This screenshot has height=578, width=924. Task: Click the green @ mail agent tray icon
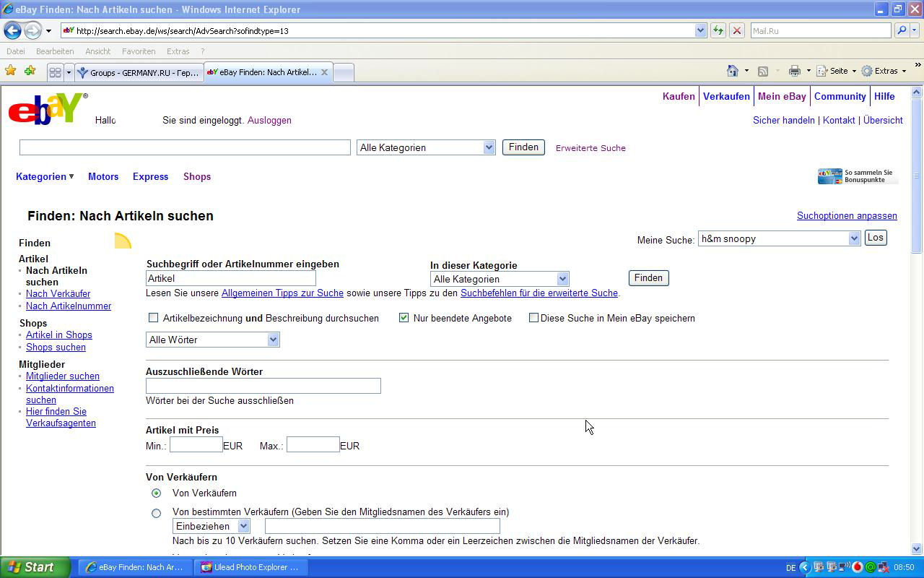pos(871,567)
